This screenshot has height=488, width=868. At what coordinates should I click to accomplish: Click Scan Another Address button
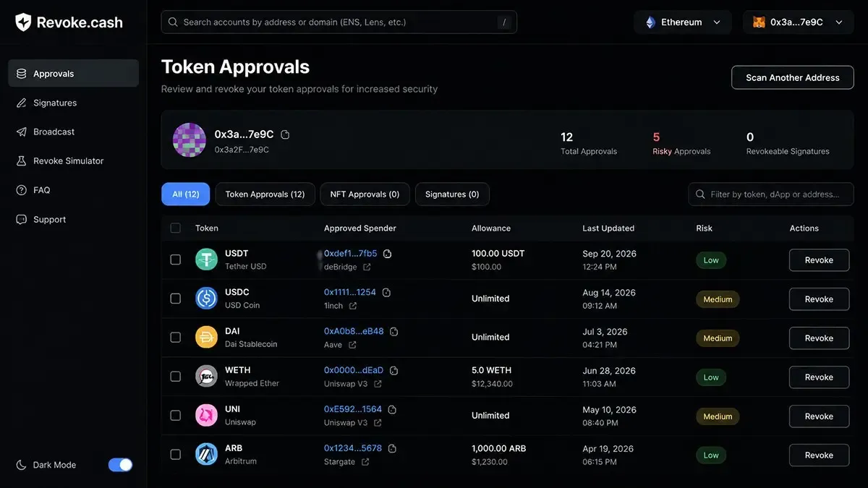793,77
